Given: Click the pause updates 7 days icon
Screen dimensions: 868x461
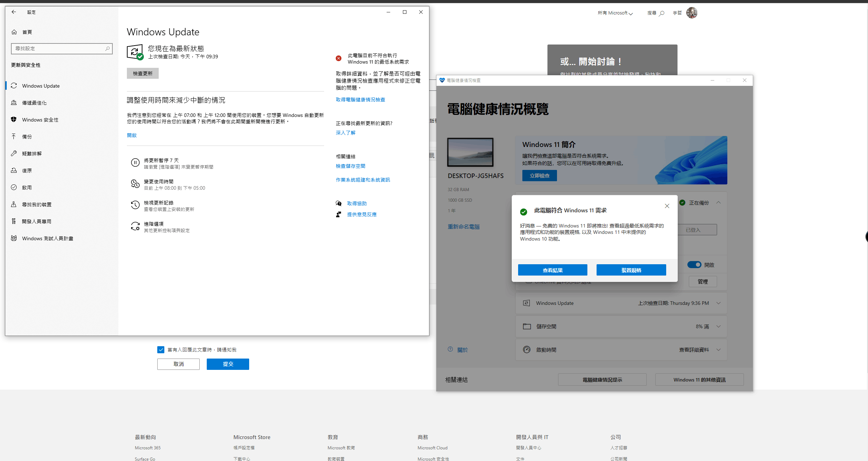Looking at the screenshot, I should (x=135, y=162).
